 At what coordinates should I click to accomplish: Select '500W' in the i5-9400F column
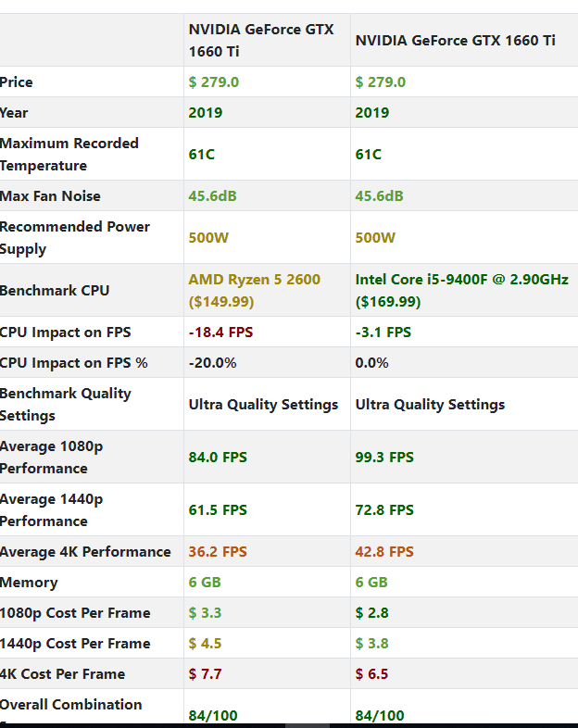pos(375,238)
